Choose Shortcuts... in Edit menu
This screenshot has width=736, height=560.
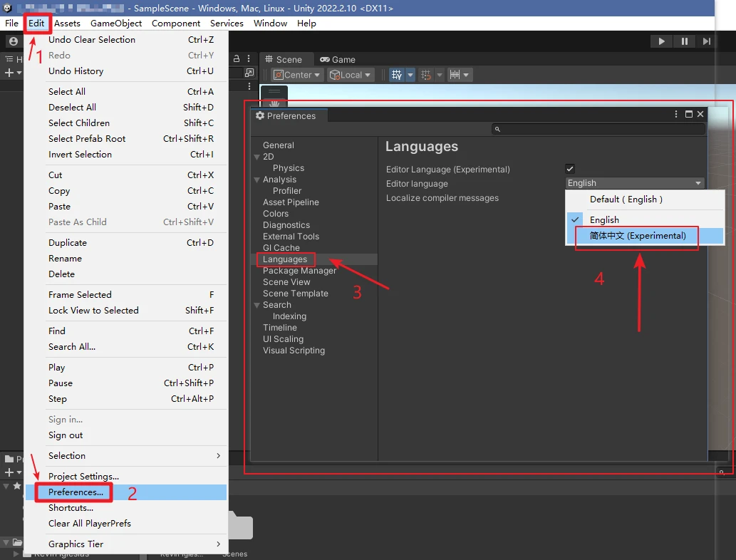pyautogui.click(x=126, y=507)
